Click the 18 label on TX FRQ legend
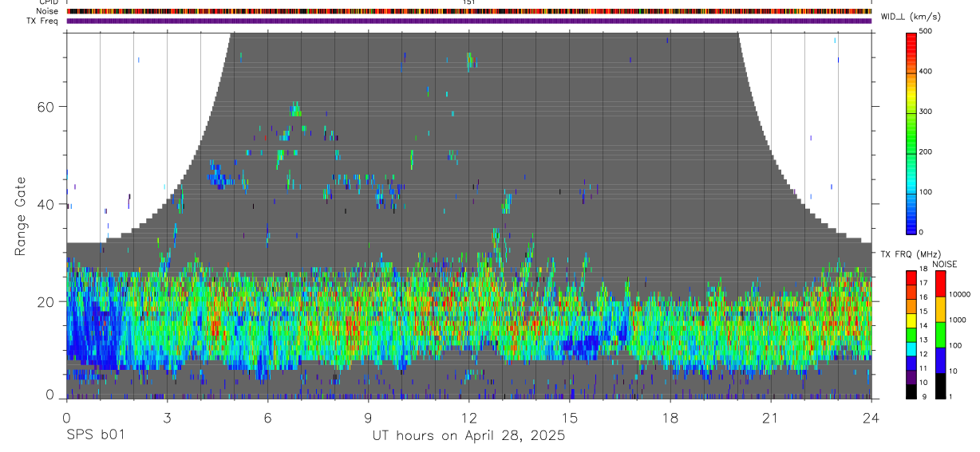Image resolution: width=980 pixels, height=452 pixels. pyautogui.click(x=923, y=270)
